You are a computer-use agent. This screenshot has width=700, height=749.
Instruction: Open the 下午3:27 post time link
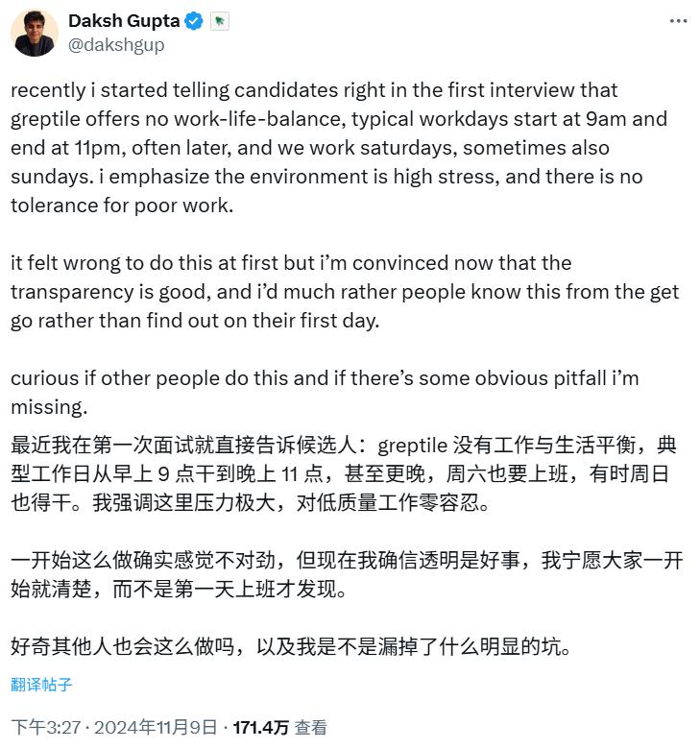(x=42, y=727)
